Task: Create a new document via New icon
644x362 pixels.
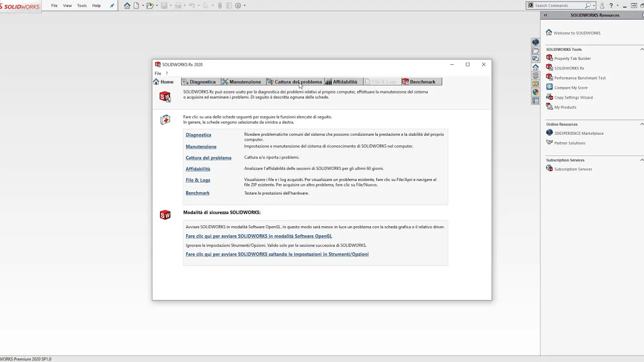Action: (136, 6)
